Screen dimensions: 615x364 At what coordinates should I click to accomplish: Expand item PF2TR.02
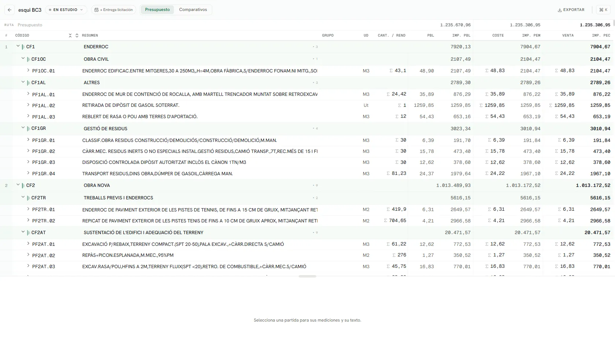point(28,220)
